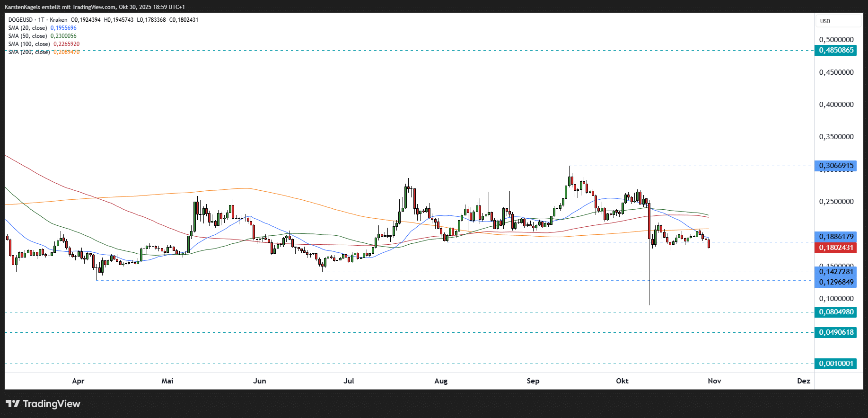
Task: Click the Nov label on time axis
Action: click(714, 381)
